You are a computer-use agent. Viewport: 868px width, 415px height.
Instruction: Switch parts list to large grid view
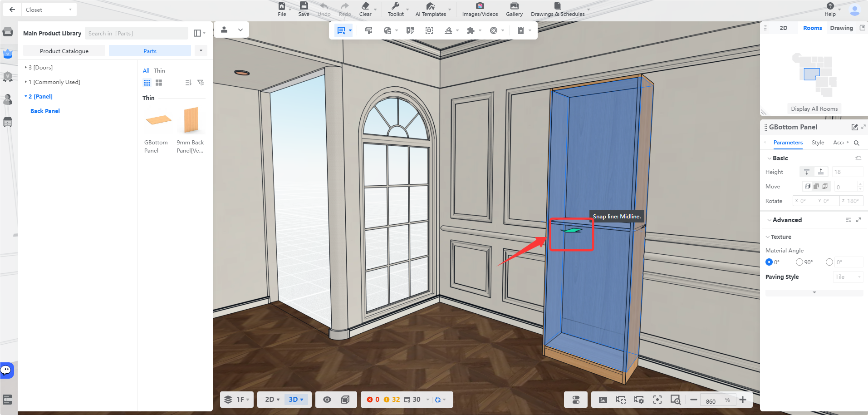tap(159, 83)
